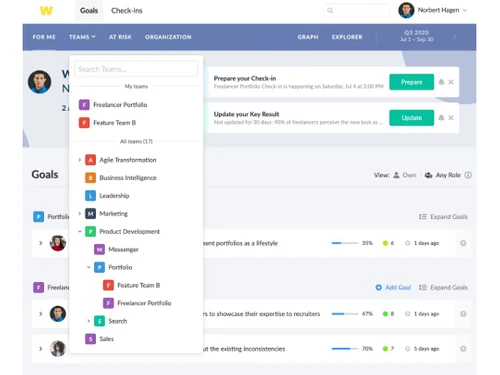500x375 pixels.
Task: Open the Norbert Hagen user menu arrow
Action: 465,10
